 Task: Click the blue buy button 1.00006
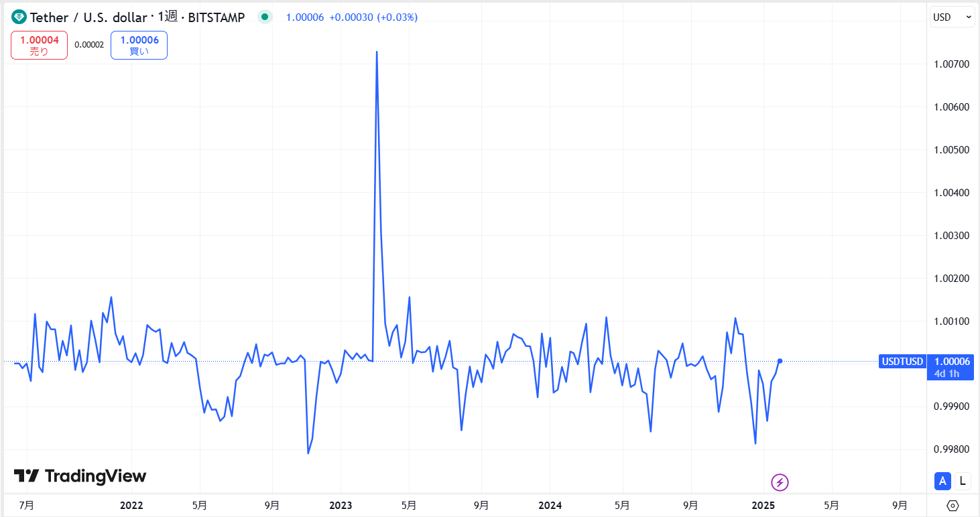click(x=139, y=46)
